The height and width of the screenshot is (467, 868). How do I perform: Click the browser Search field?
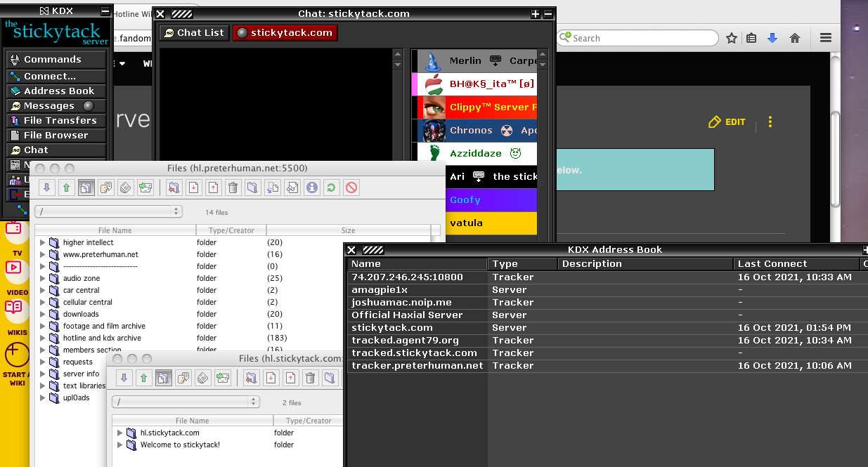[x=638, y=38]
